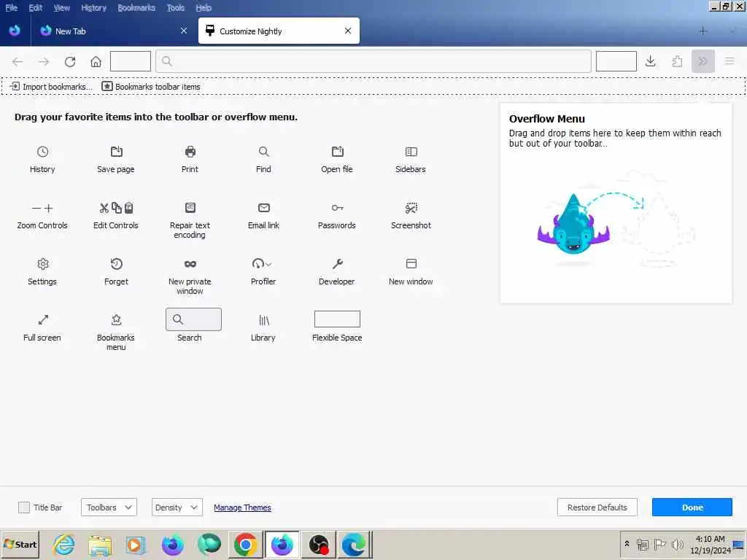Open a new tab with plus button
747x560 pixels.
pyautogui.click(x=703, y=31)
